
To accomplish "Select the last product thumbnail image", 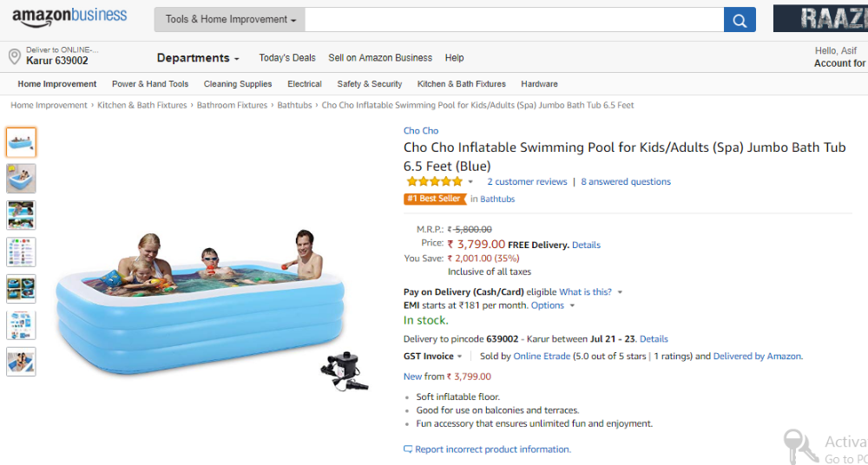I will point(21,362).
